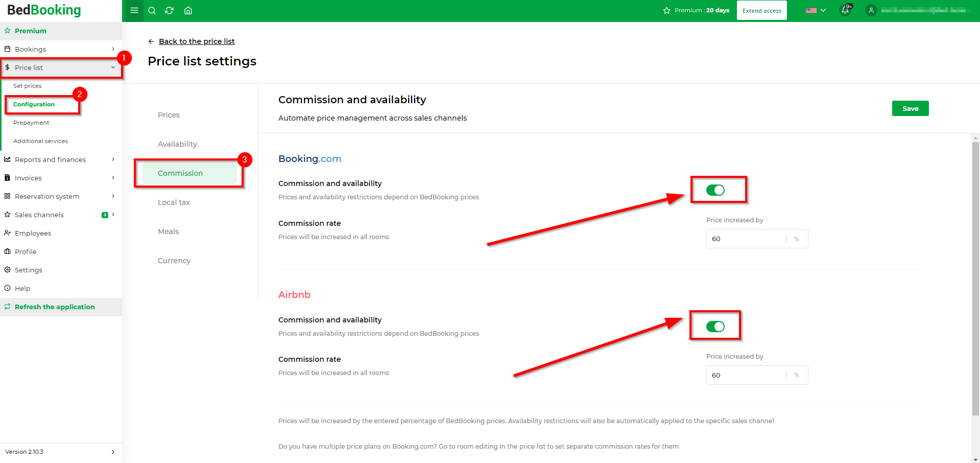Open Configuration submenu item
Screen dimensions: 980x463
[34, 104]
